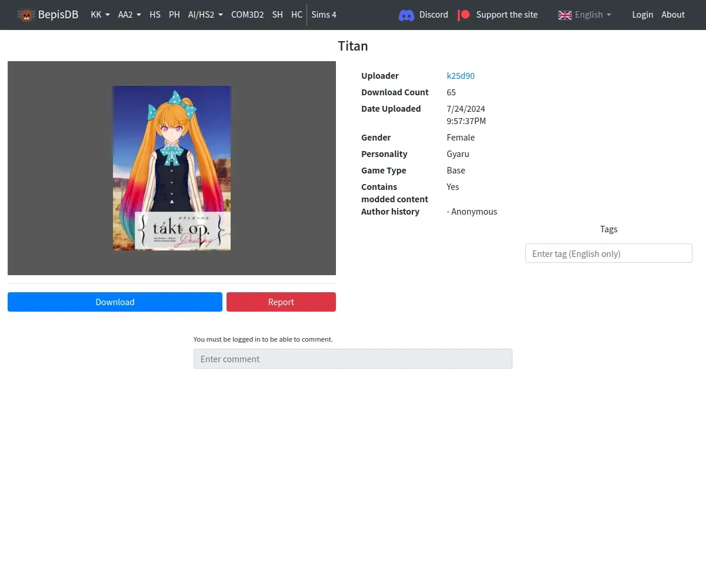Click the UK flag language icon
Screen dimensions: 706x588
coord(565,15)
